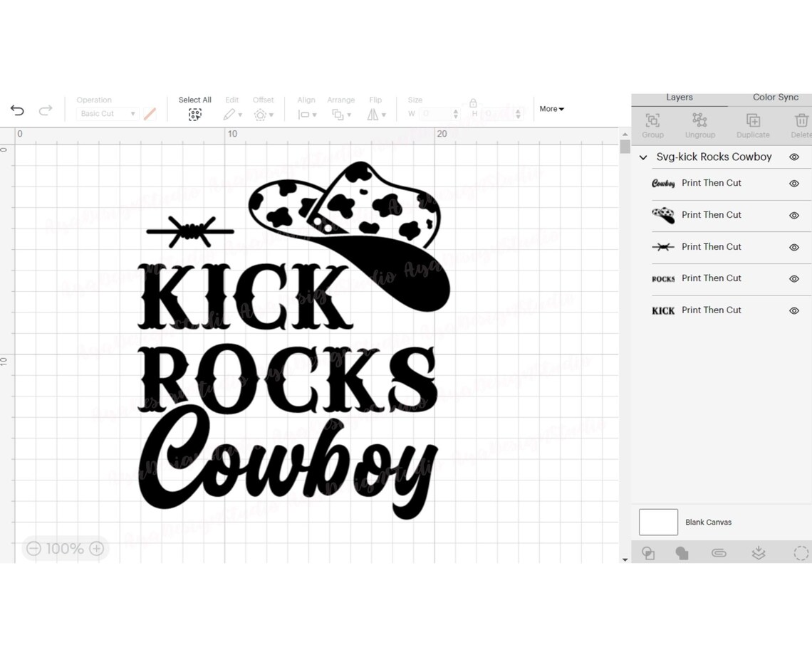The image size is (812, 657).
Task: Click the Flip tool icon
Action: pyautogui.click(x=373, y=115)
